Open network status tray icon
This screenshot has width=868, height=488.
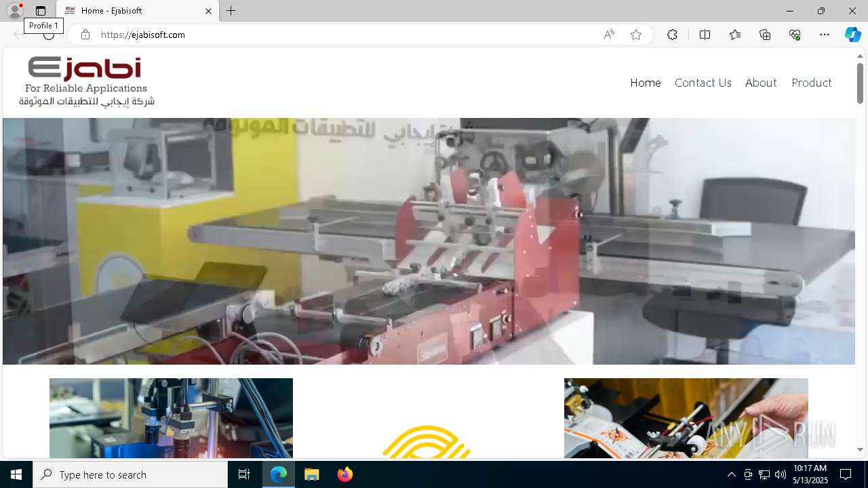tap(764, 474)
